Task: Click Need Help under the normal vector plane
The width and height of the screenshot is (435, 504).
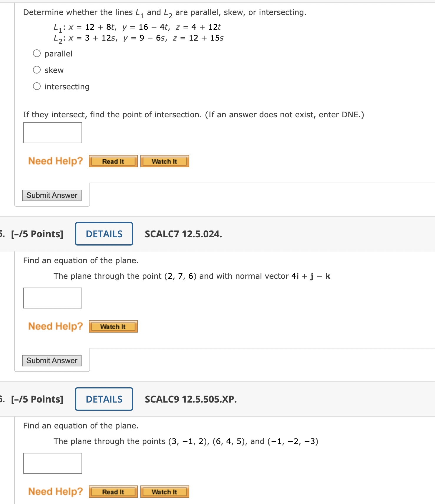Action: point(55,326)
